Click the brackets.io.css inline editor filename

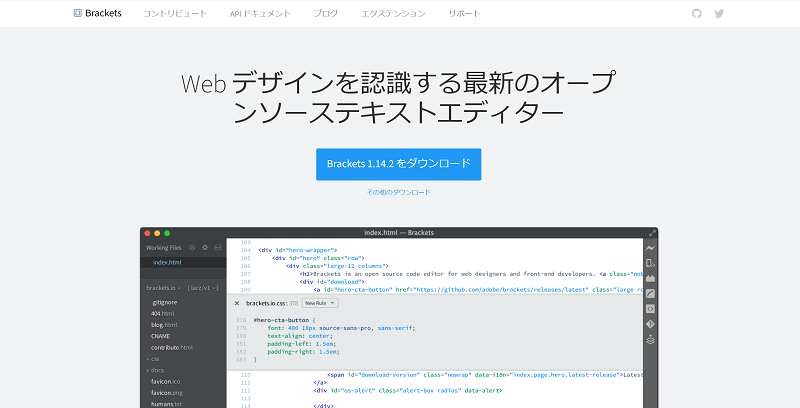(x=267, y=303)
